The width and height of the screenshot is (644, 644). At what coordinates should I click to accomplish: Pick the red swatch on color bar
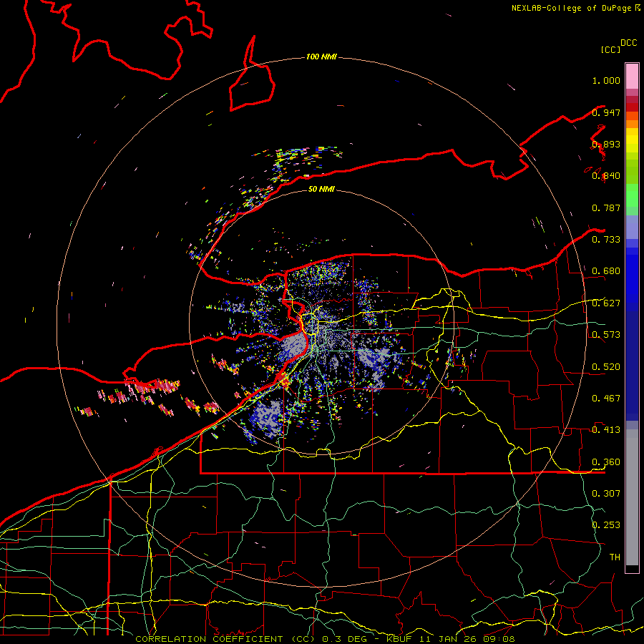[632, 107]
